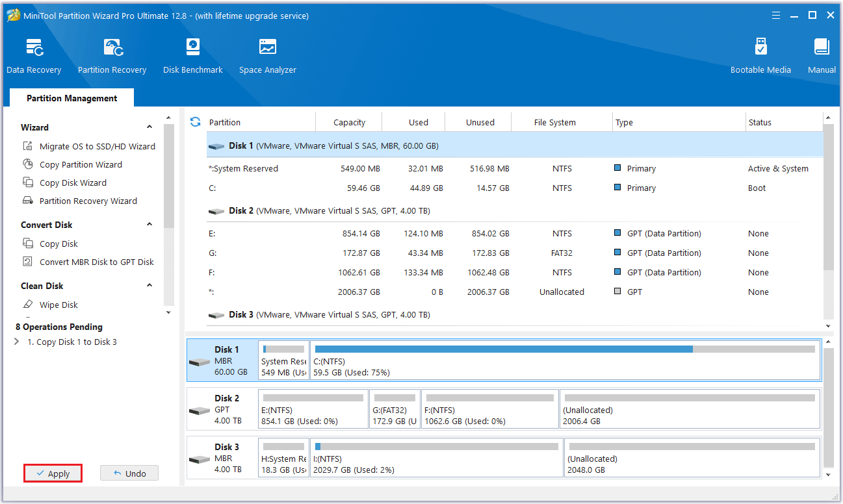843x504 pixels.
Task: Select System Reserved block on Disk 1 map
Action: (283, 360)
